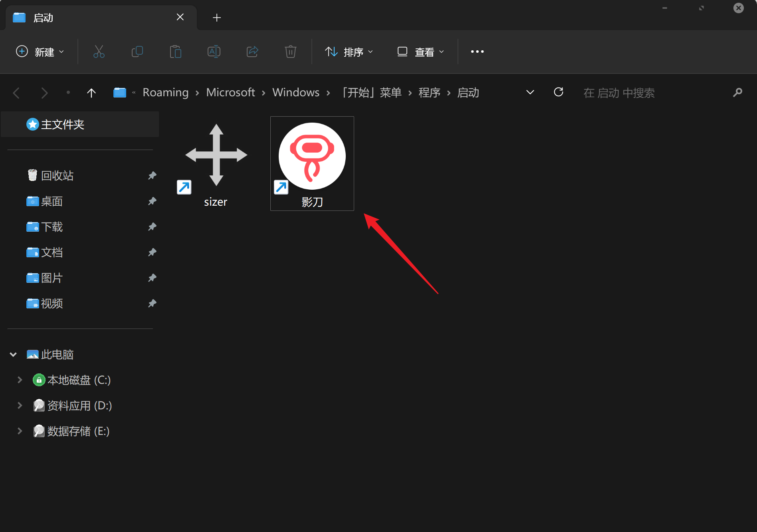Click pin icon next to 视频
757x532 pixels.
[x=152, y=304]
